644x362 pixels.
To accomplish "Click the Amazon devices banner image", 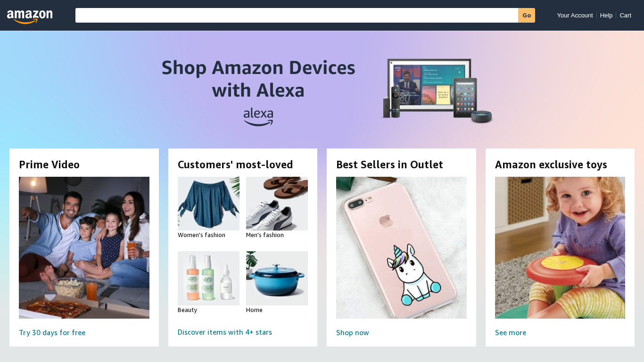I will [x=437, y=90].
